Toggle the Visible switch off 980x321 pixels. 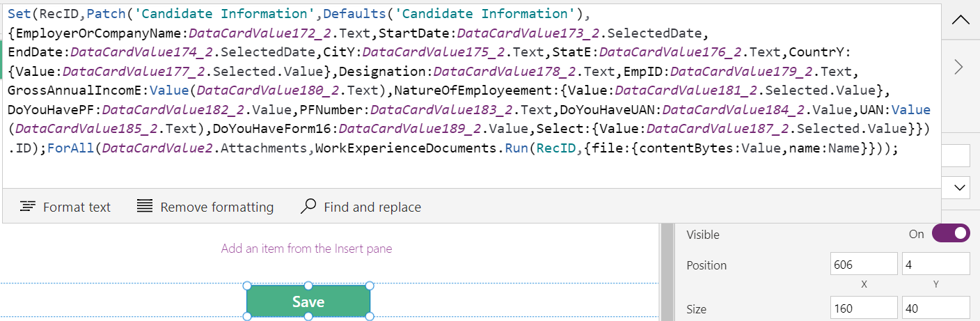click(x=950, y=234)
